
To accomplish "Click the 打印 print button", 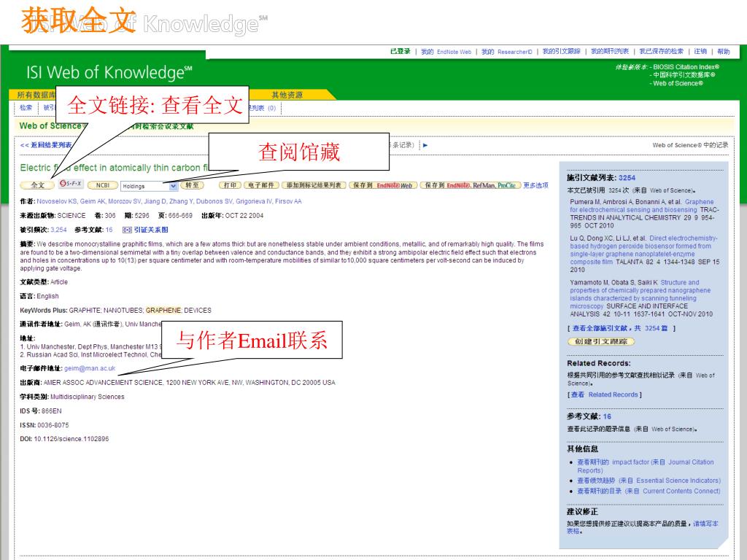I will [230, 185].
